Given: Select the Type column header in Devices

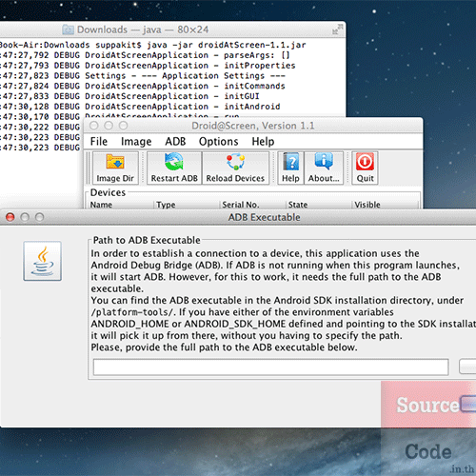Looking at the screenshot, I should (x=187, y=205).
